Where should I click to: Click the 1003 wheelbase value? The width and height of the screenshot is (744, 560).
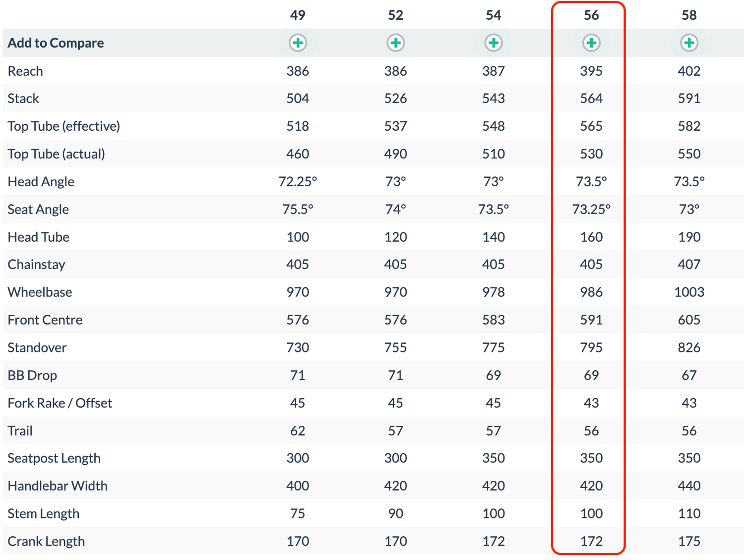(x=689, y=292)
